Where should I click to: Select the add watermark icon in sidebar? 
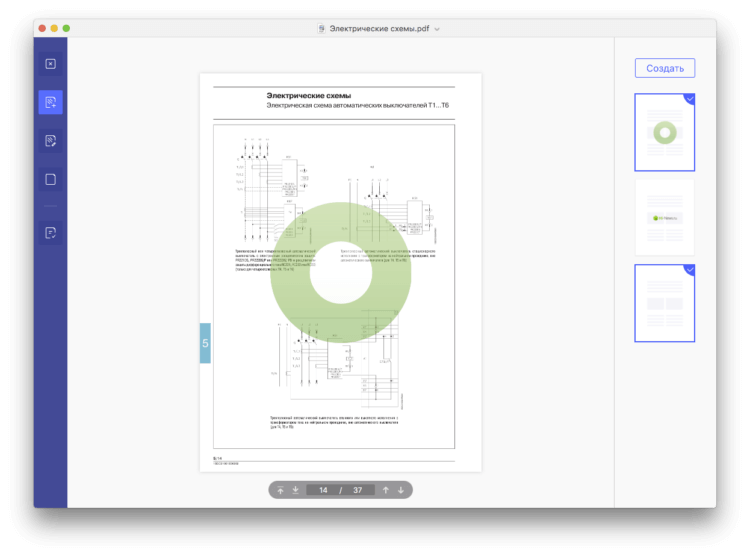(50, 102)
